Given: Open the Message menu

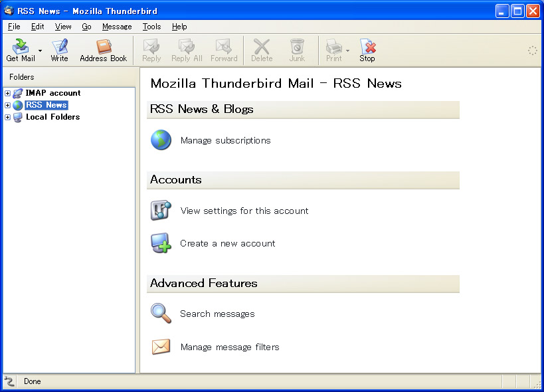Looking at the screenshot, I should pos(117,27).
